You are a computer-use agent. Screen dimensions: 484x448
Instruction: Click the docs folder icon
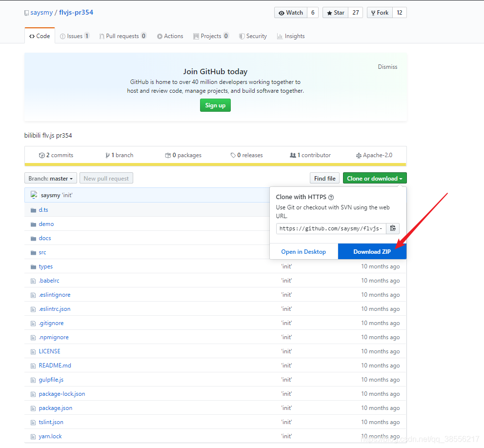(33, 239)
